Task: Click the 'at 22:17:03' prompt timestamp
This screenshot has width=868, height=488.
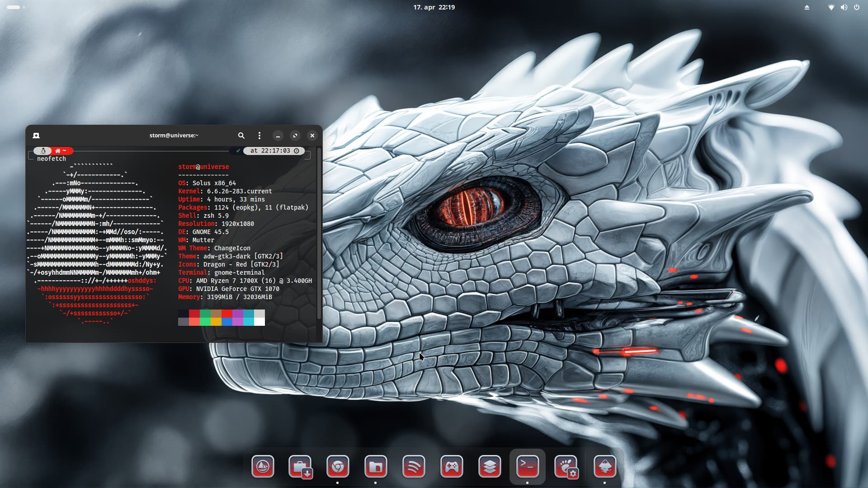Action: (x=270, y=151)
